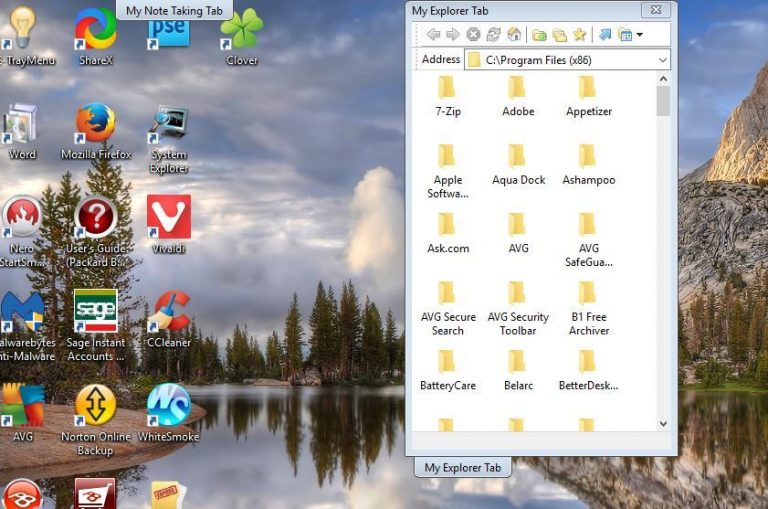Viewport: 768px width, 509px height.
Task: Select the AVG Security Toolbar folder
Action: [518, 309]
